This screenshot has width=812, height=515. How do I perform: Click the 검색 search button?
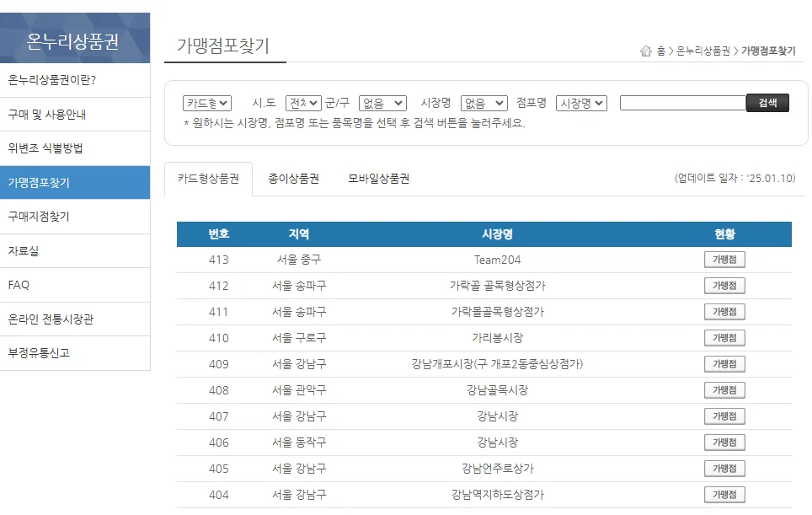click(x=767, y=101)
